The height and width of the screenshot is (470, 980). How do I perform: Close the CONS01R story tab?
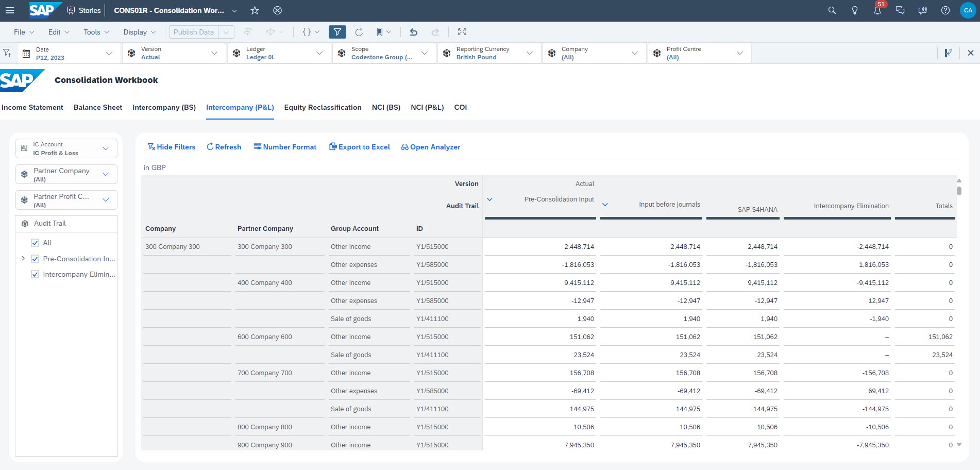[x=277, y=10]
